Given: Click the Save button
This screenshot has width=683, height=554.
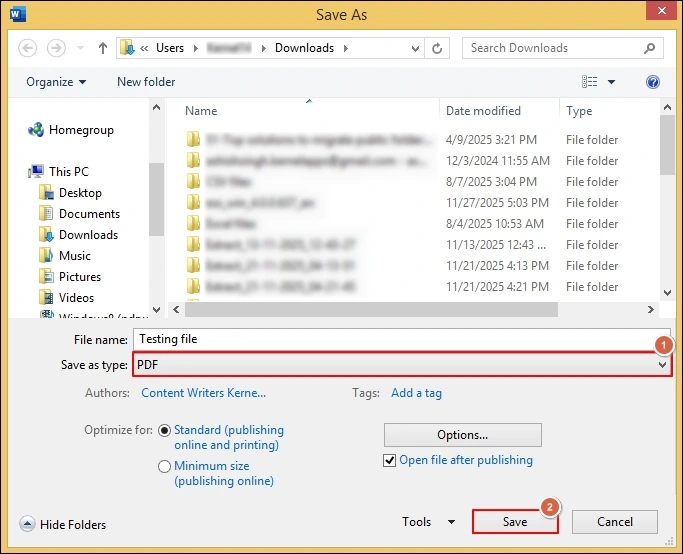Looking at the screenshot, I should (515, 522).
